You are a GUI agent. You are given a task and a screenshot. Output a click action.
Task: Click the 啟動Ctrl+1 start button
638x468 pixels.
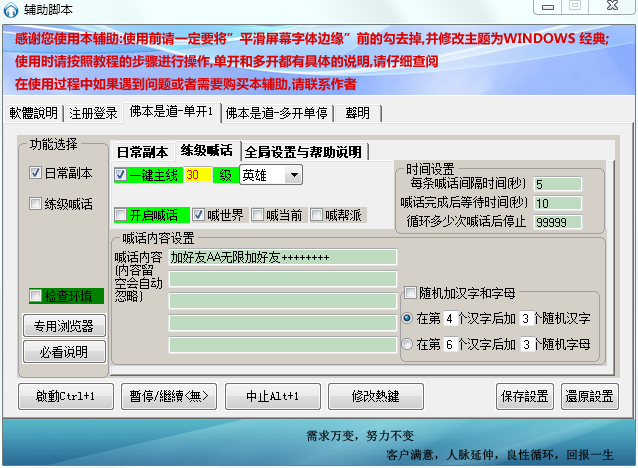[66, 396]
